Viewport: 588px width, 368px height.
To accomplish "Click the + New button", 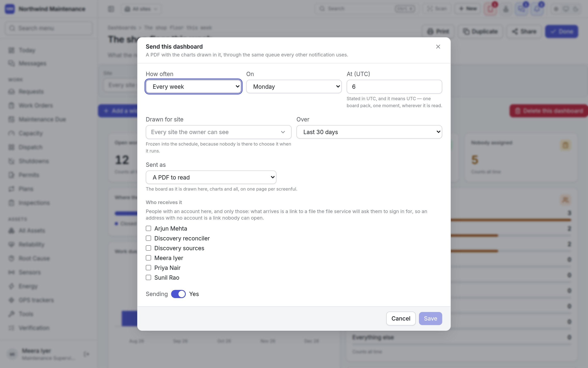I will pos(468,9).
